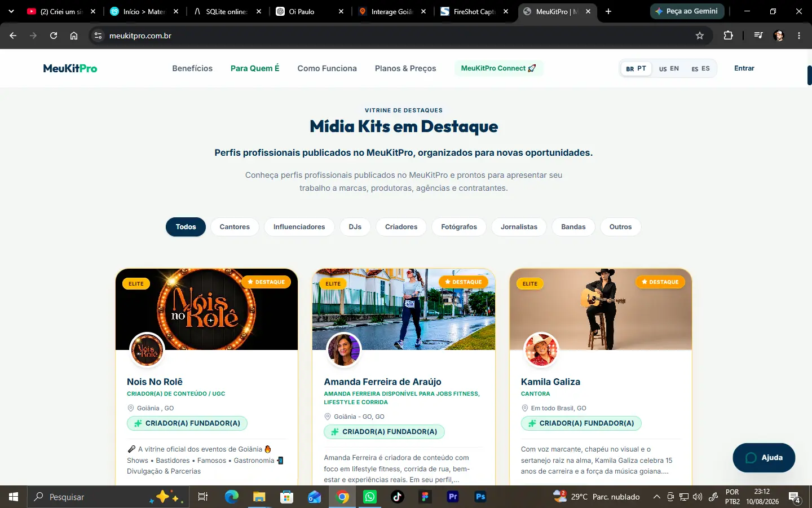
Task: Filter media kits by Fotógrafos
Action: [x=459, y=227]
